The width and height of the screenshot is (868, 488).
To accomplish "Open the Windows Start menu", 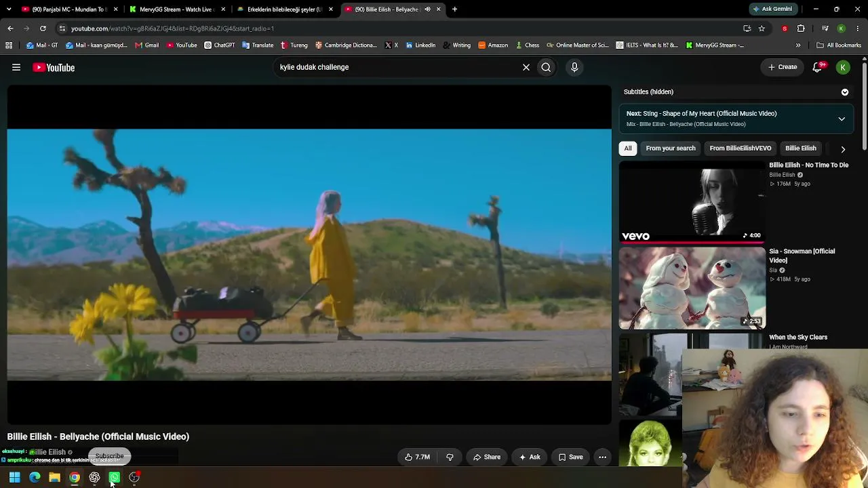I will 14,478.
